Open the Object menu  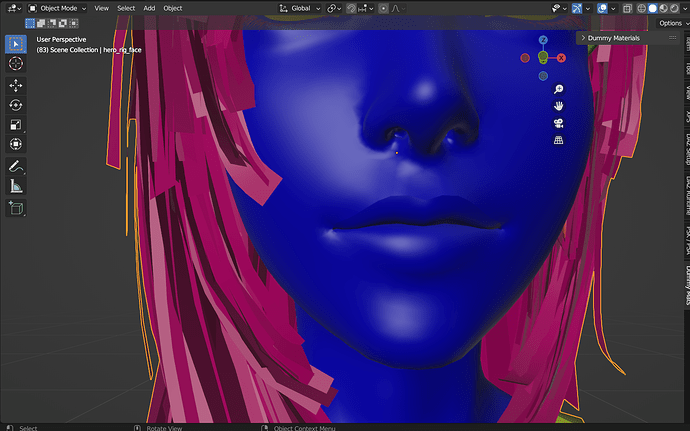[x=172, y=8]
